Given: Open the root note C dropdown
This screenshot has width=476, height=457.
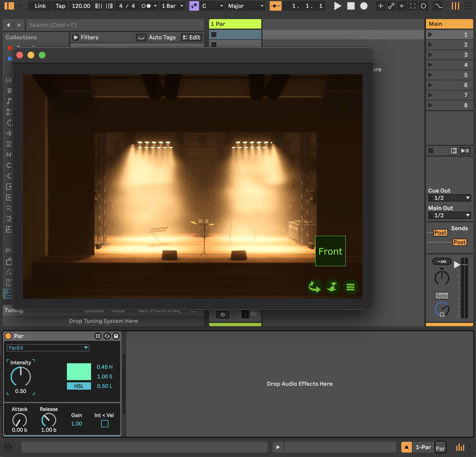Looking at the screenshot, I should tap(212, 6).
